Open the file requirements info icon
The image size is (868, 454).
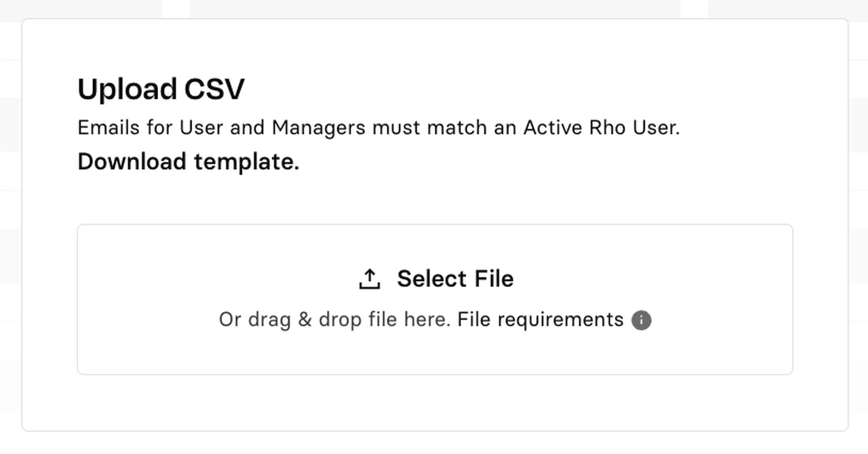tap(641, 320)
